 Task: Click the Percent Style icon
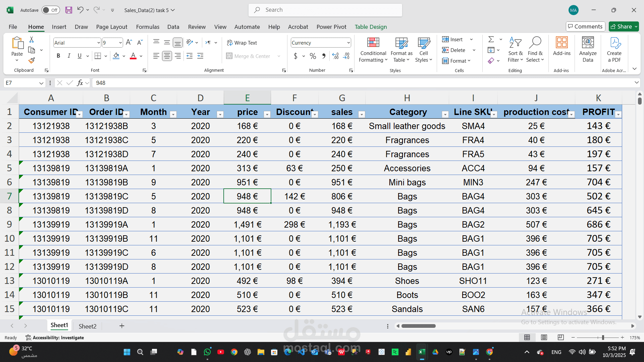(313, 56)
